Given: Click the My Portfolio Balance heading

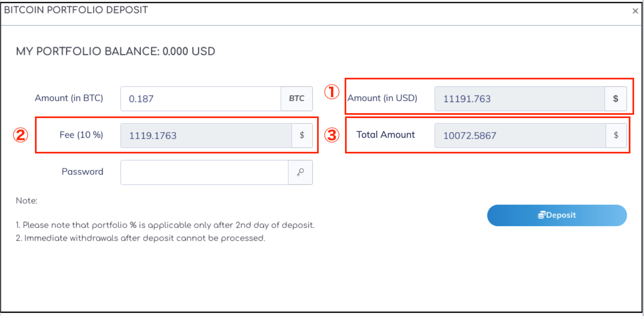Looking at the screenshot, I should point(116,52).
